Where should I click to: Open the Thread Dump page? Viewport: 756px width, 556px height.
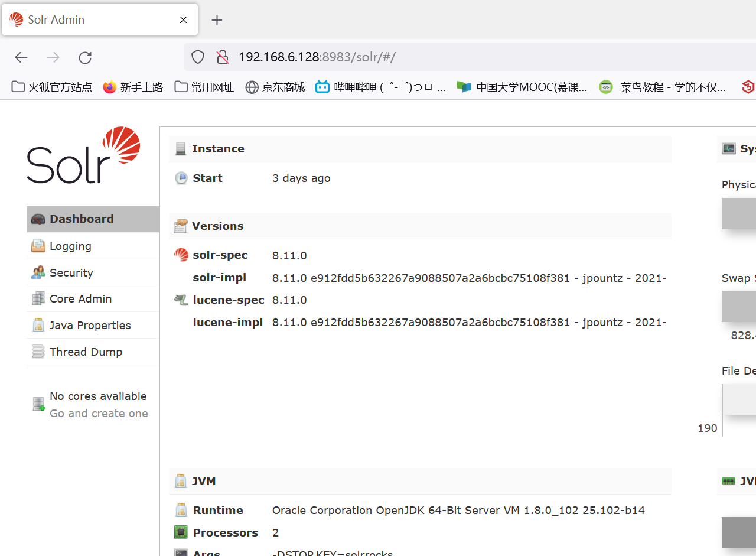point(93,352)
